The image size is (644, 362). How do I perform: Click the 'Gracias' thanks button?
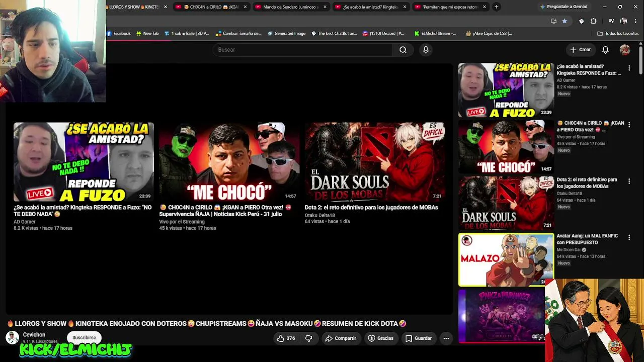(x=380, y=338)
